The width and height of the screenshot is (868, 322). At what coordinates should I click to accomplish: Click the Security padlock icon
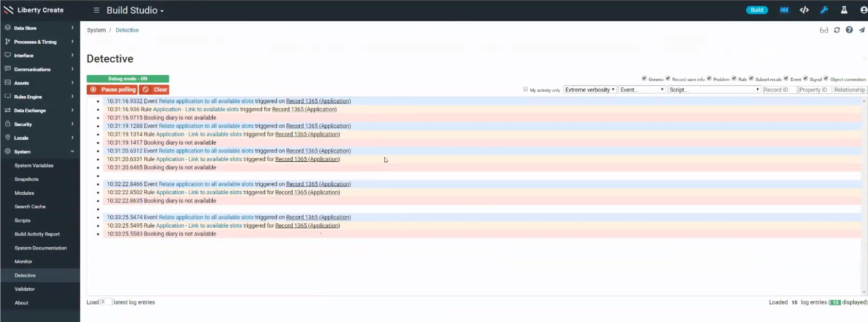pyautogui.click(x=8, y=124)
